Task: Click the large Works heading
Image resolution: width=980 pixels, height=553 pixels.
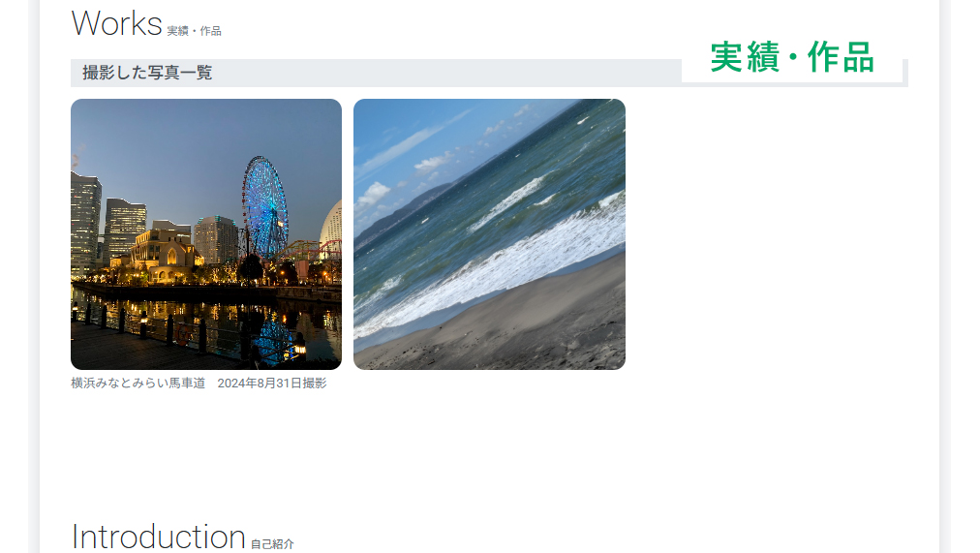Action: (117, 24)
